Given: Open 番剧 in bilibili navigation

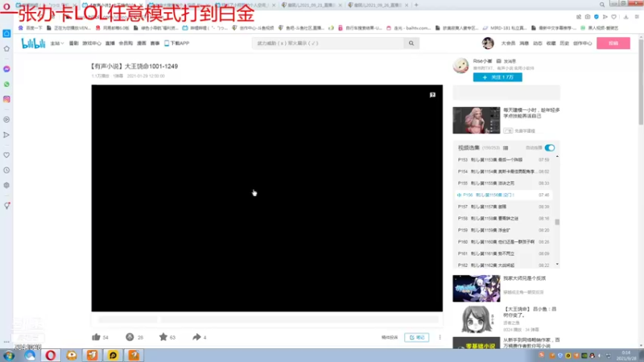Looking at the screenshot, I should click(x=73, y=43).
